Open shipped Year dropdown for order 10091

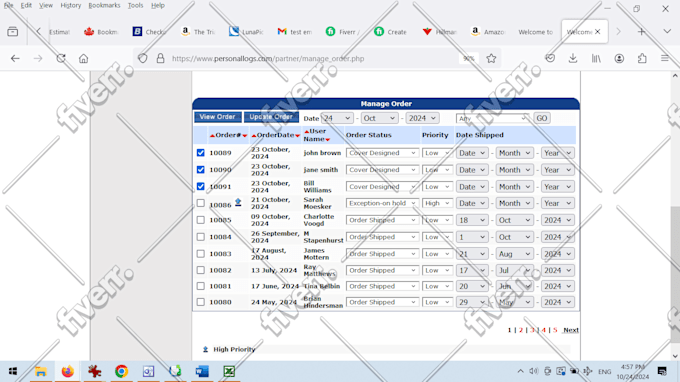[x=557, y=187]
